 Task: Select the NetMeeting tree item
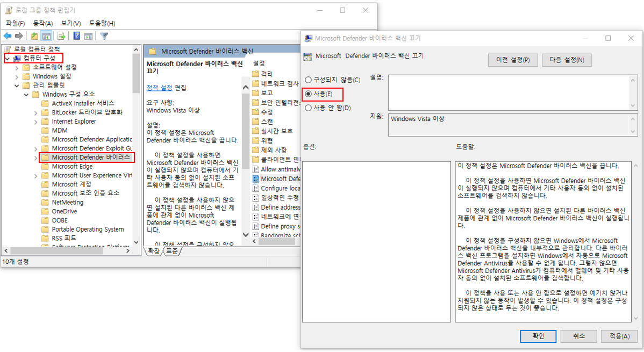[x=67, y=202]
